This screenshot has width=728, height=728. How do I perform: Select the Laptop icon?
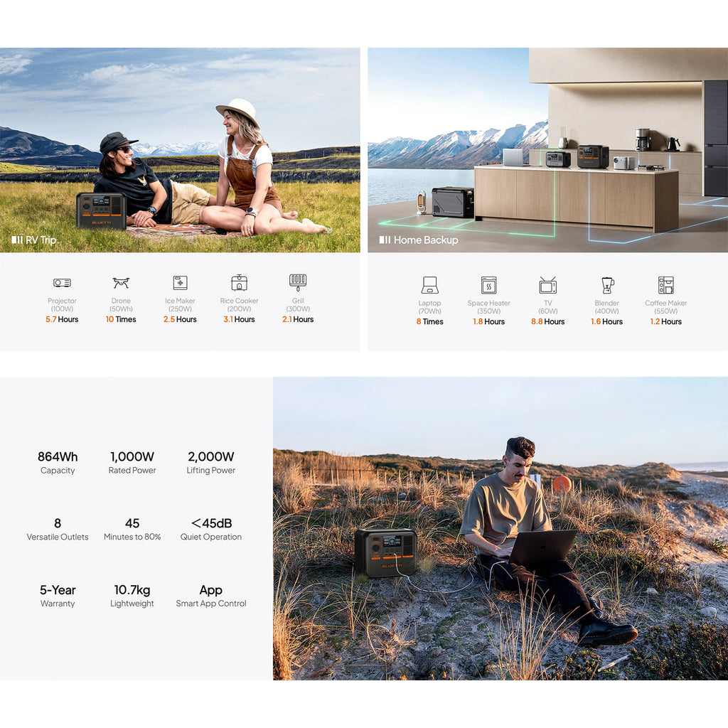pyautogui.click(x=429, y=285)
